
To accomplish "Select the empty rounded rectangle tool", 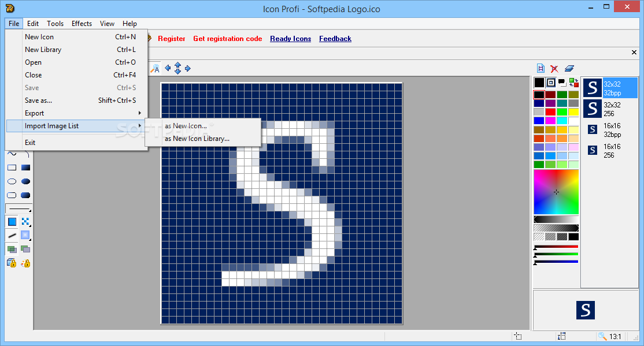I will coord(12,195).
